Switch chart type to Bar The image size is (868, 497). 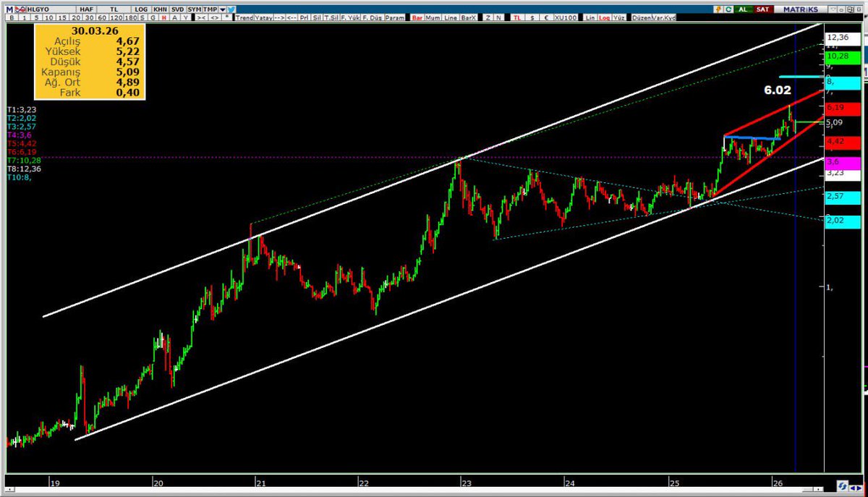[417, 17]
